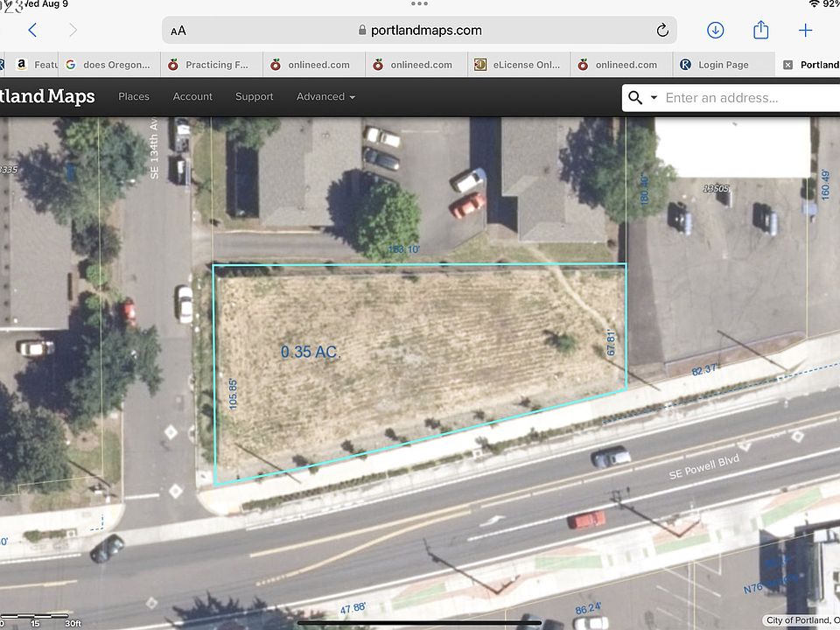The height and width of the screenshot is (630, 840).
Task: Open the Safari share sheet icon
Action: 760,30
